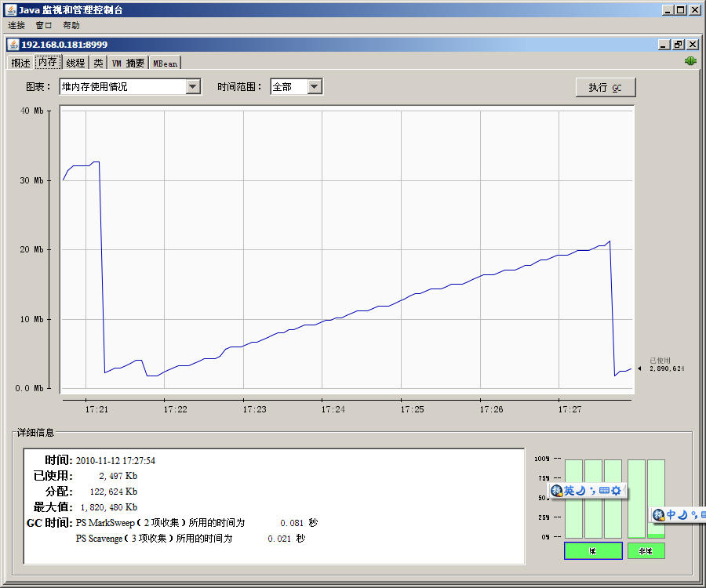The width and height of the screenshot is (706, 588).
Task: Click the Java icon beside 192.168.0.181:8999
Action: point(13,45)
